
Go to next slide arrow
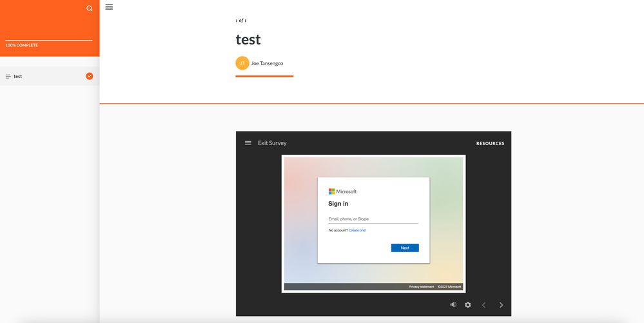[501, 305]
